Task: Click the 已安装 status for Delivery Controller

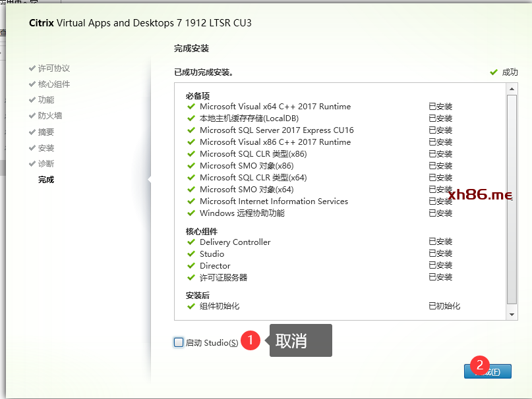Action: click(440, 242)
